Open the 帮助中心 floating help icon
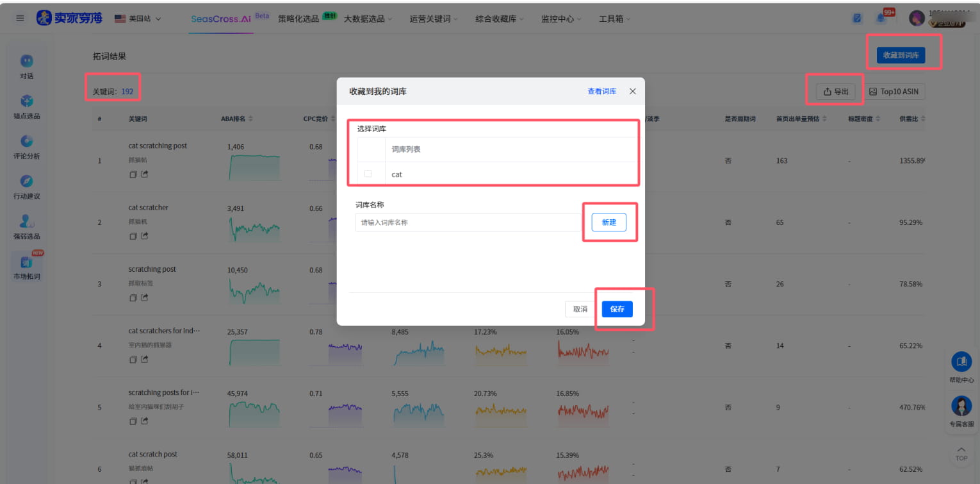The height and width of the screenshot is (484, 980). point(961,362)
